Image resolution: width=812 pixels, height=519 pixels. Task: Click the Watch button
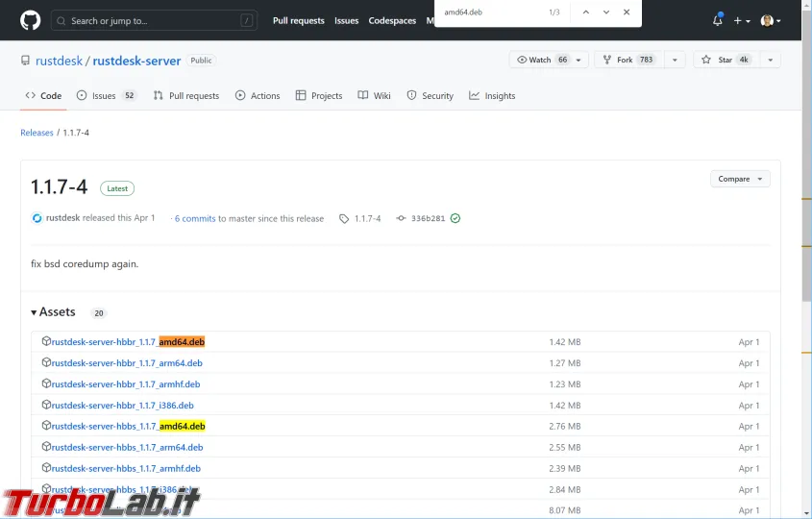pyautogui.click(x=542, y=60)
